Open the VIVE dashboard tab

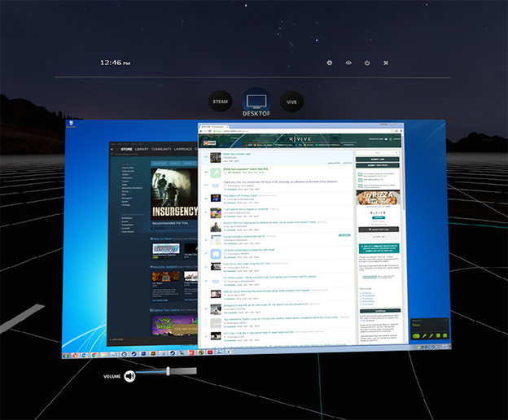point(290,102)
